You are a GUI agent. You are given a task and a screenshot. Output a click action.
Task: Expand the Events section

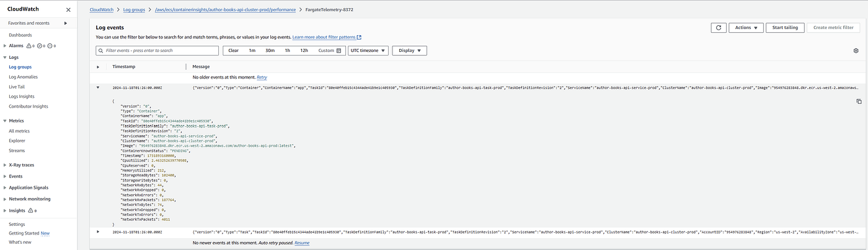point(5,176)
